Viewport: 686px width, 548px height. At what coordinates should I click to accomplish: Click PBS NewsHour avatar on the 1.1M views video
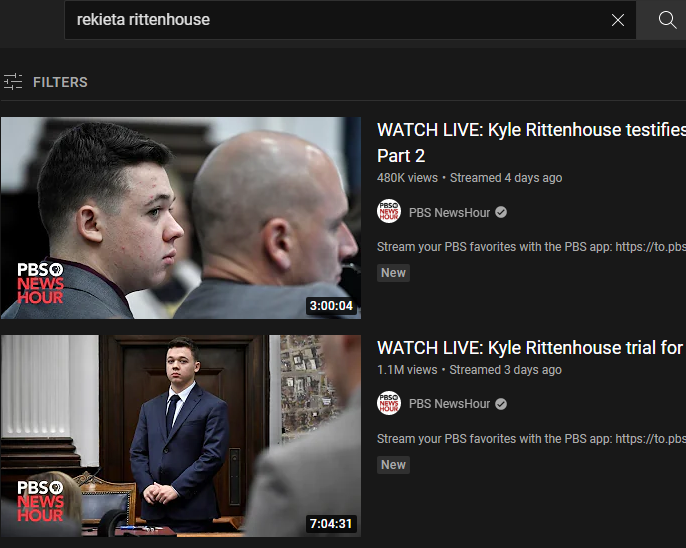click(x=389, y=403)
